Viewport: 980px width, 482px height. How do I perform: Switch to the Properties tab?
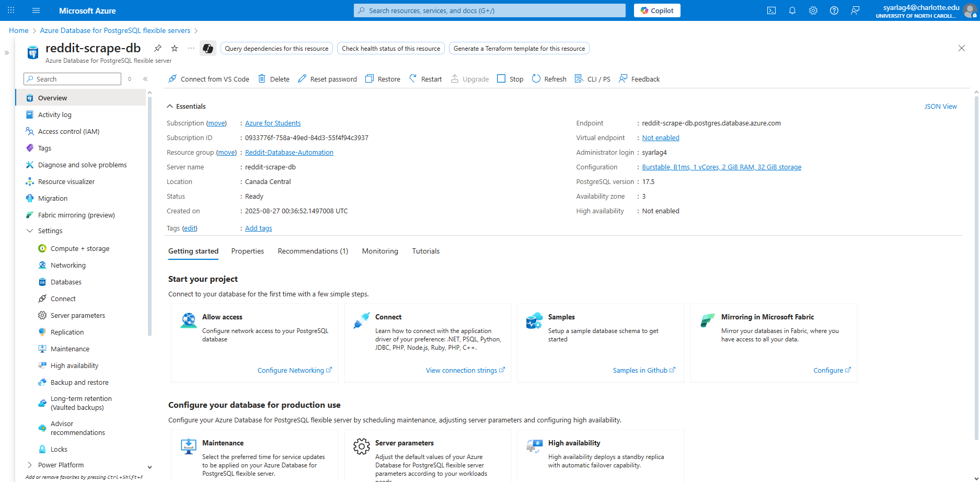(x=247, y=251)
